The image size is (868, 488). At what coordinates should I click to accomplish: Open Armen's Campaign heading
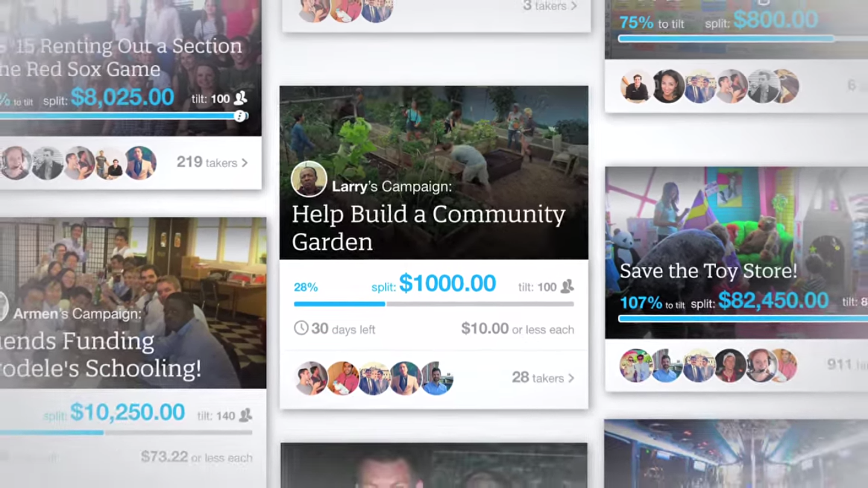click(77, 314)
